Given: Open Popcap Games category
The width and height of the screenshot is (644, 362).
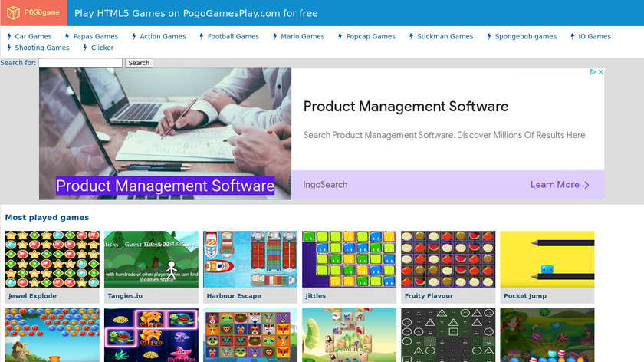Looking at the screenshot, I should [x=370, y=36].
